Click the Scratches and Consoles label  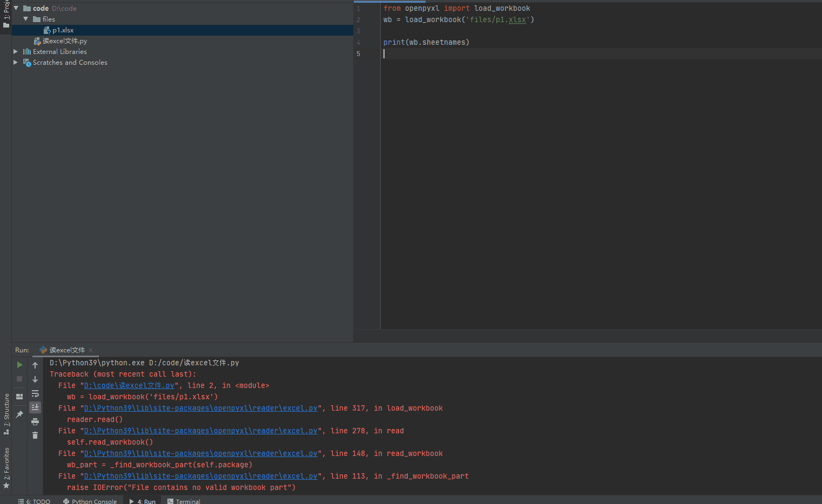(70, 63)
